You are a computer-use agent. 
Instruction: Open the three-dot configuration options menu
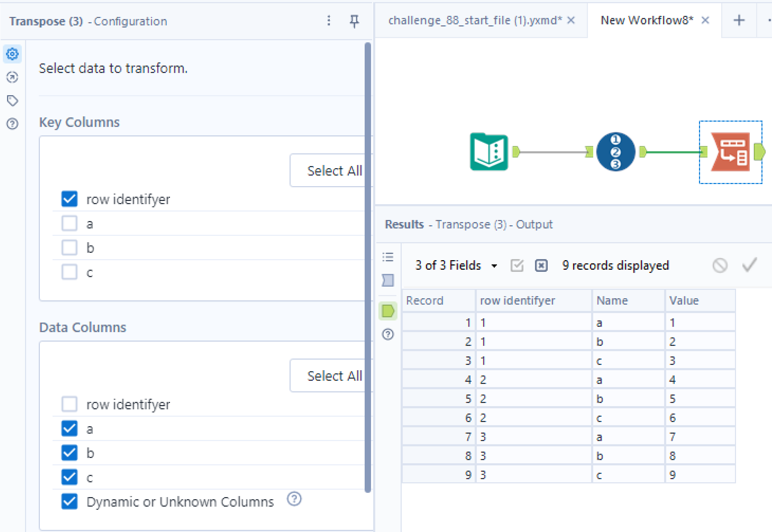[329, 21]
